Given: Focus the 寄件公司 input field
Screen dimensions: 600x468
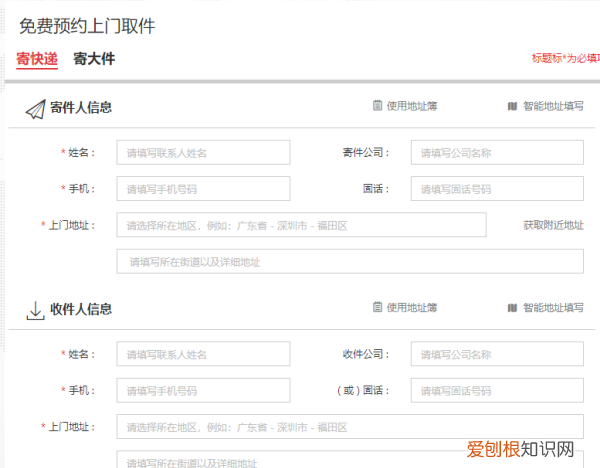Looking at the screenshot, I should pos(497,152).
